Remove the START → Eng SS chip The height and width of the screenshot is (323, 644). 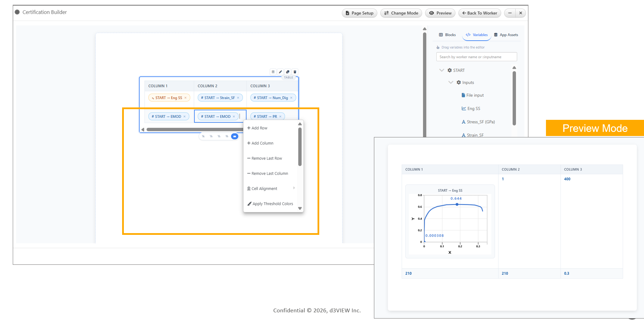pos(185,98)
